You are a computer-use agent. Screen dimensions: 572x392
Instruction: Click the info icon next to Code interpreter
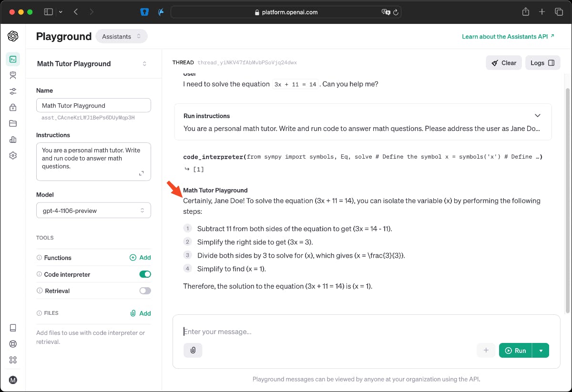click(x=39, y=274)
